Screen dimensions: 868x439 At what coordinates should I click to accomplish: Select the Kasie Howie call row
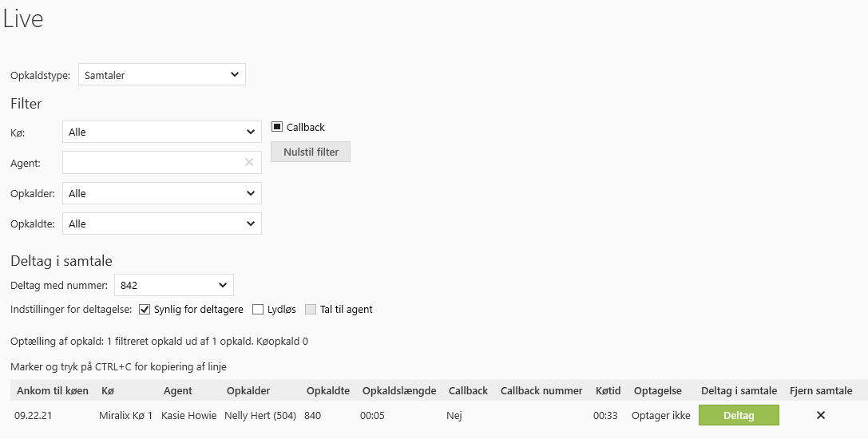click(x=188, y=415)
